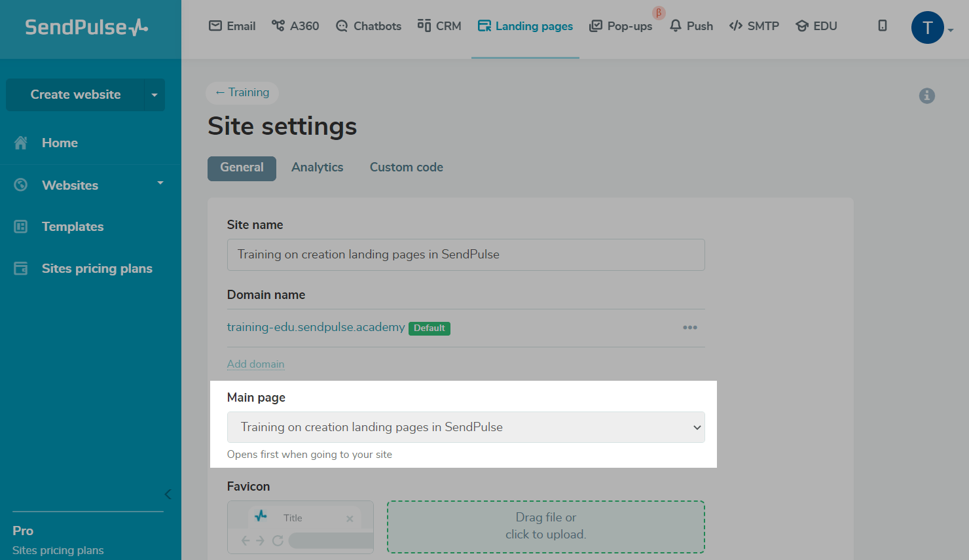
Task: Switch to the Custom code tab
Action: click(x=407, y=167)
